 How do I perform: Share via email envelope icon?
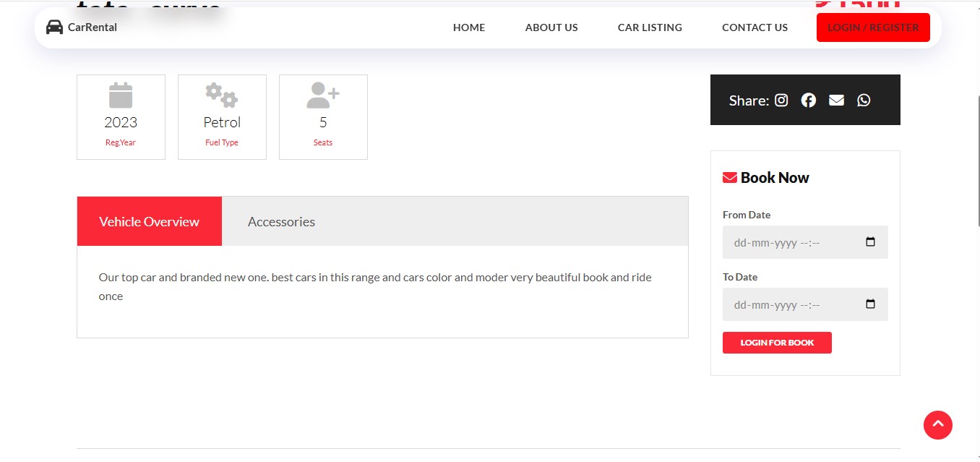pyautogui.click(x=836, y=100)
